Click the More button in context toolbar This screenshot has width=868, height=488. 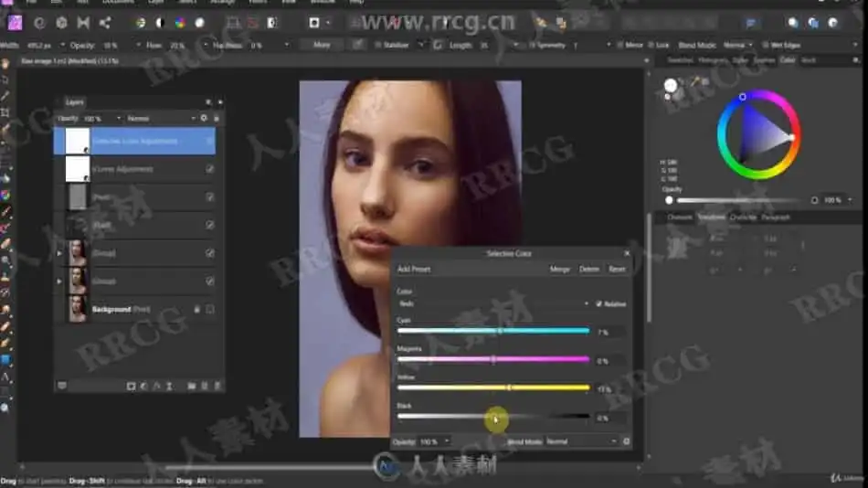pos(322,45)
